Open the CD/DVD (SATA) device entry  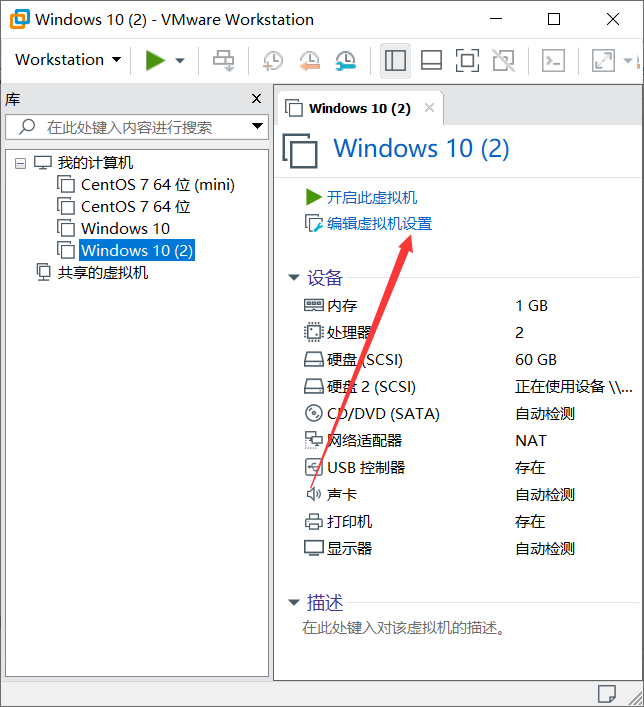(383, 413)
